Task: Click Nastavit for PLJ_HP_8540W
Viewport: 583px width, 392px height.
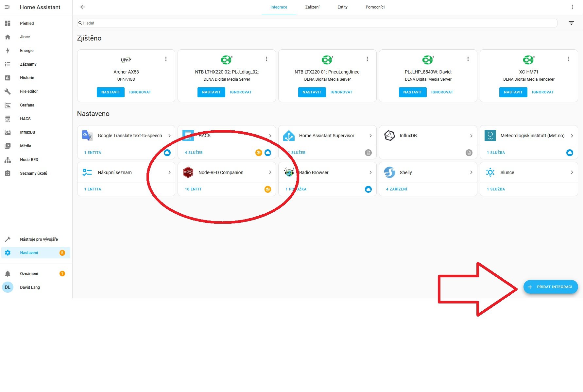Action: coord(413,92)
